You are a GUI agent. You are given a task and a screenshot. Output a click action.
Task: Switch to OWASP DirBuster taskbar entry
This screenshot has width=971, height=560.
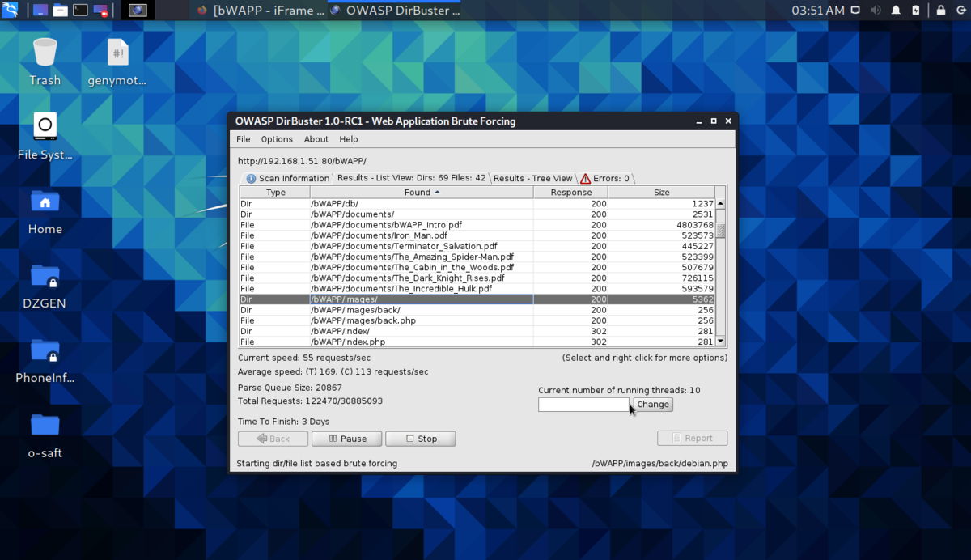click(395, 11)
